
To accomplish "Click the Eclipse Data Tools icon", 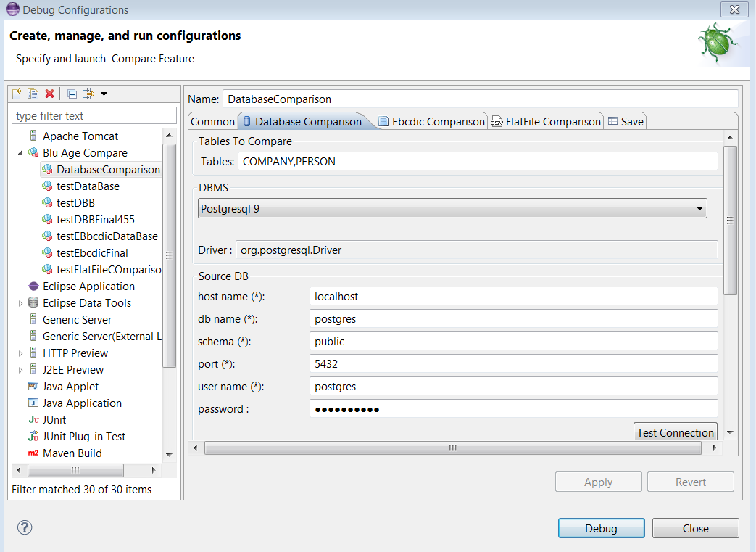I will coord(33,303).
